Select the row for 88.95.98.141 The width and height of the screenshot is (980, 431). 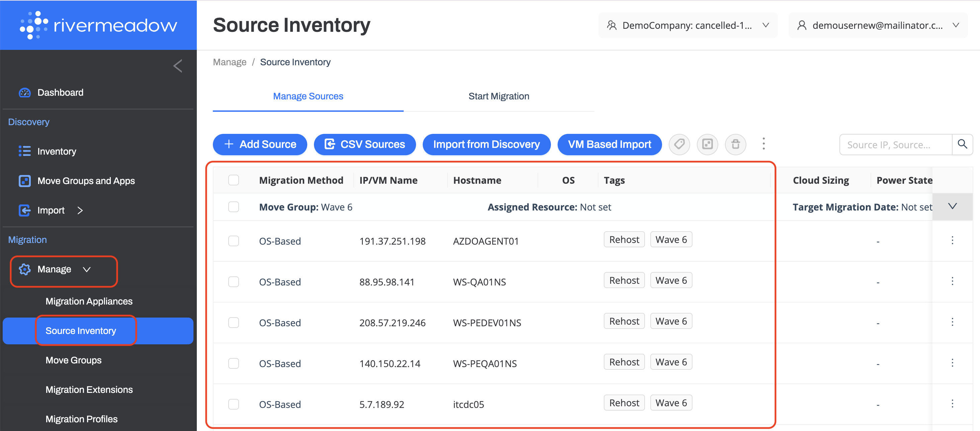click(234, 282)
